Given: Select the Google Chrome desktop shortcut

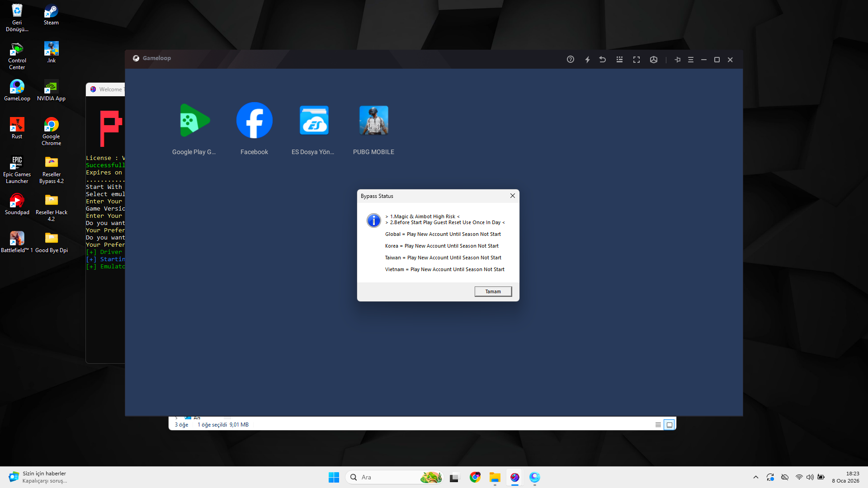Looking at the screenshot, I should pos(51,131).
